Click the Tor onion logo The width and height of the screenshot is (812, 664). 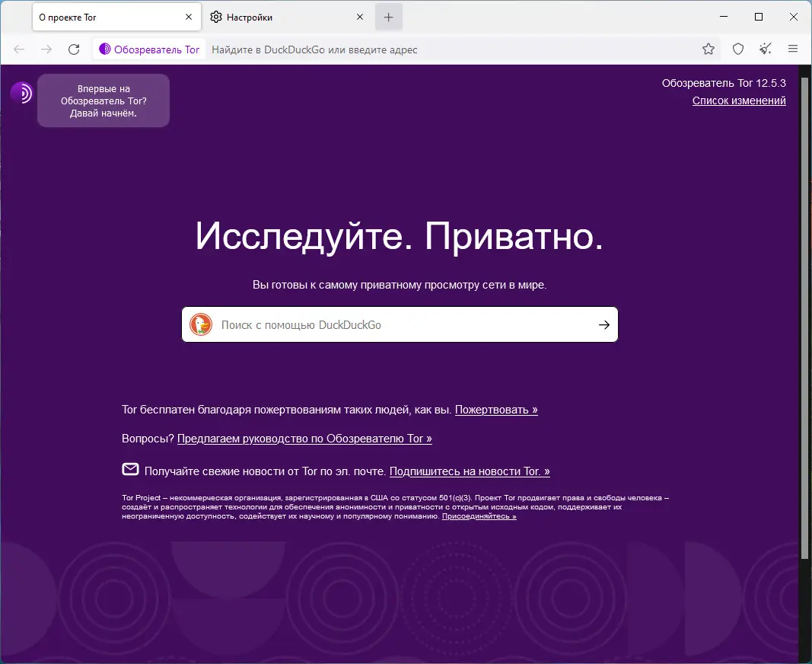pos(21,93)
